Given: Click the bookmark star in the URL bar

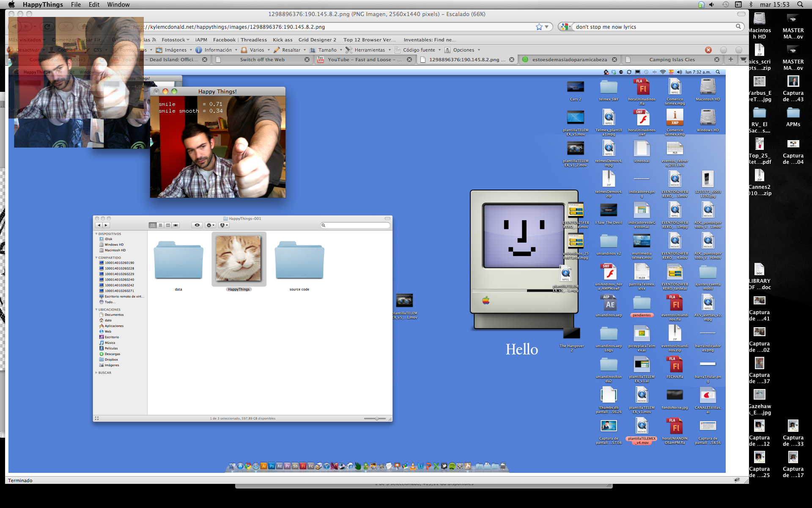Looking at the screenshot, I should tap(539, 27).
